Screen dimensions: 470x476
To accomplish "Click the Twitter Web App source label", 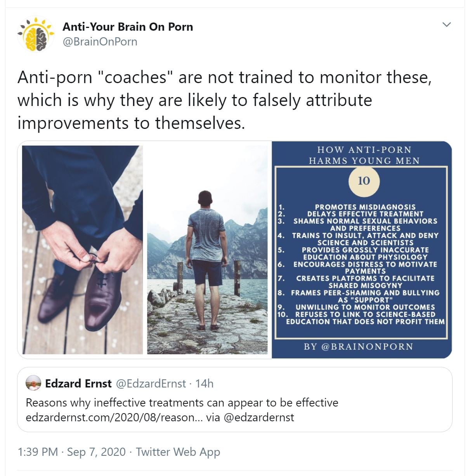I will click(178, 452).
